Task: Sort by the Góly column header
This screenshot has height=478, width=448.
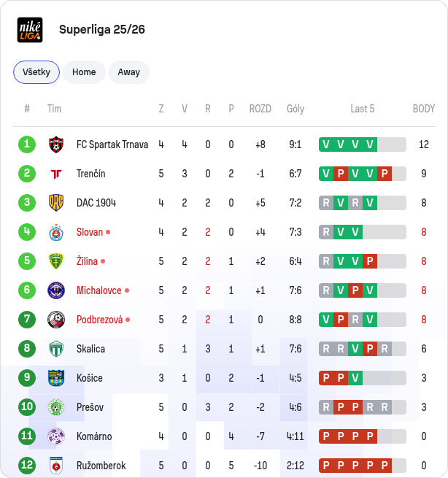Action: tap(296, 109)
